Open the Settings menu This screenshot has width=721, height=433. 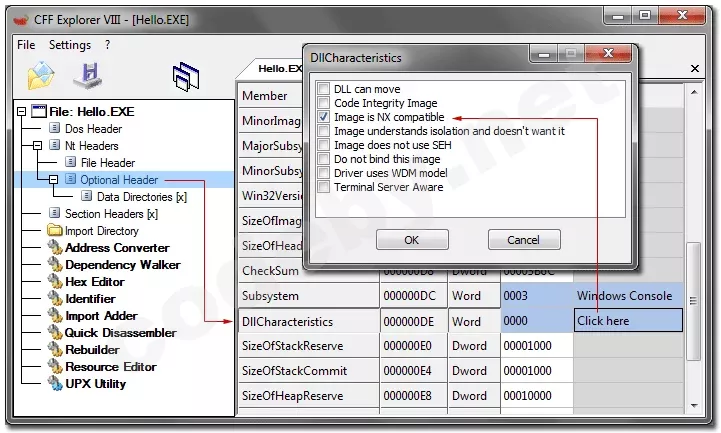coord(70,45)
